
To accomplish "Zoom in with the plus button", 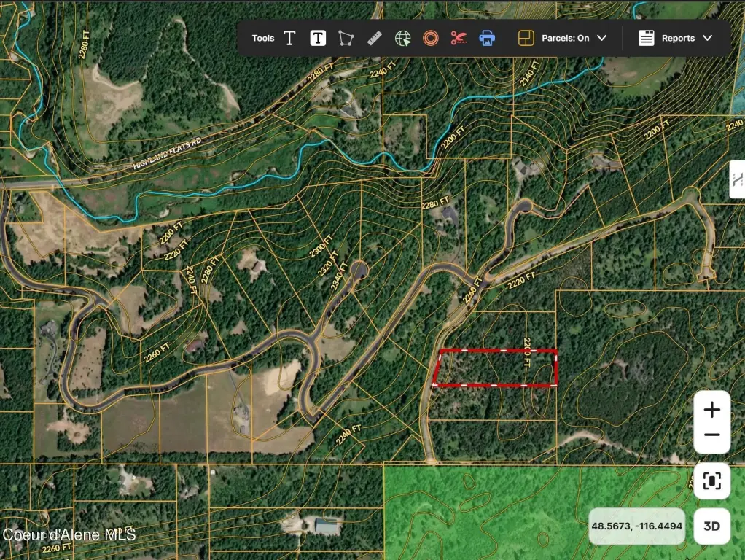I will (711, 409).
